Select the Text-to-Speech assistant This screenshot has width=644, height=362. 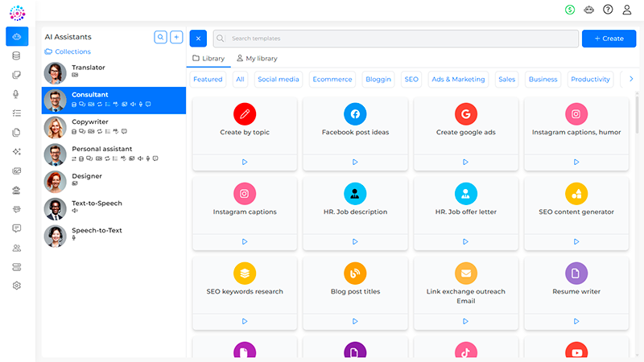114,208
